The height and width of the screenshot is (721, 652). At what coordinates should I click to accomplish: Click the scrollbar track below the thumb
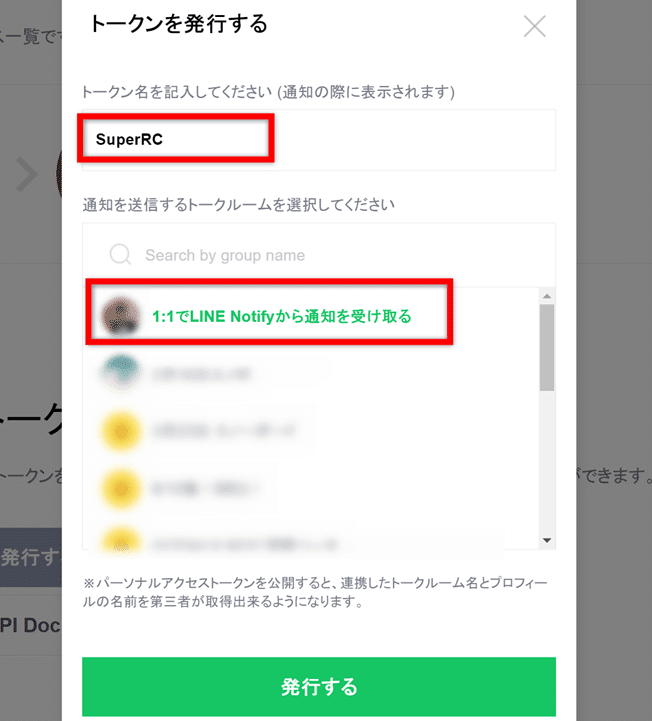pos(547,462)
